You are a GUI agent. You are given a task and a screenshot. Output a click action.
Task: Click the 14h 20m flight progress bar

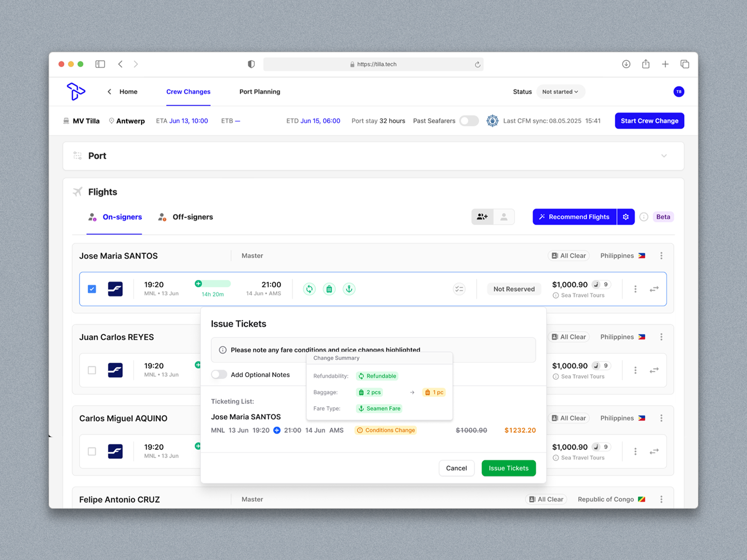coord(212,284)
